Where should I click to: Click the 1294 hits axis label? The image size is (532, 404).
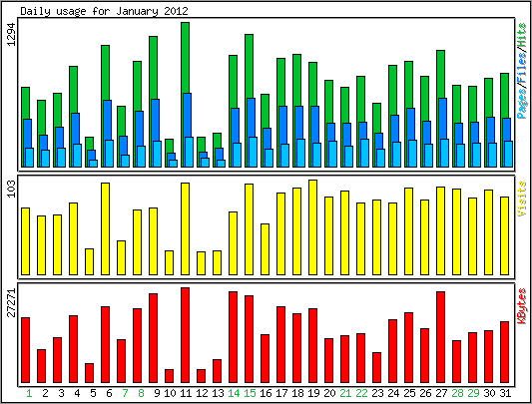point(12,34)
